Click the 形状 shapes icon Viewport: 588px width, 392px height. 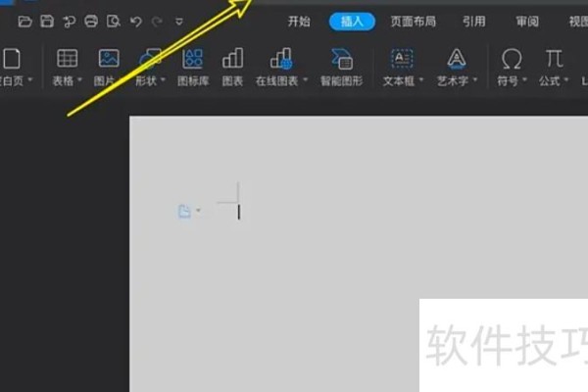150,59
